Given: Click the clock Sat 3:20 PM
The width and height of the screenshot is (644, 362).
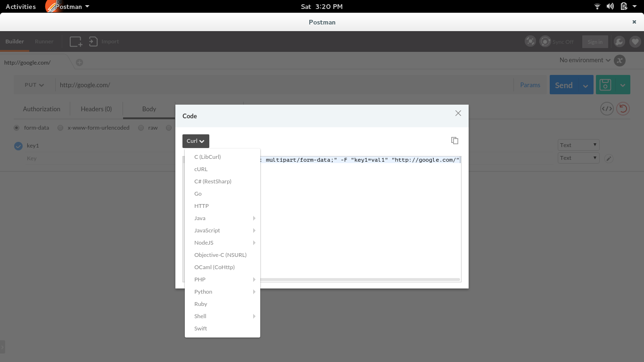Looking at the screenshot, I should (322, 7).
